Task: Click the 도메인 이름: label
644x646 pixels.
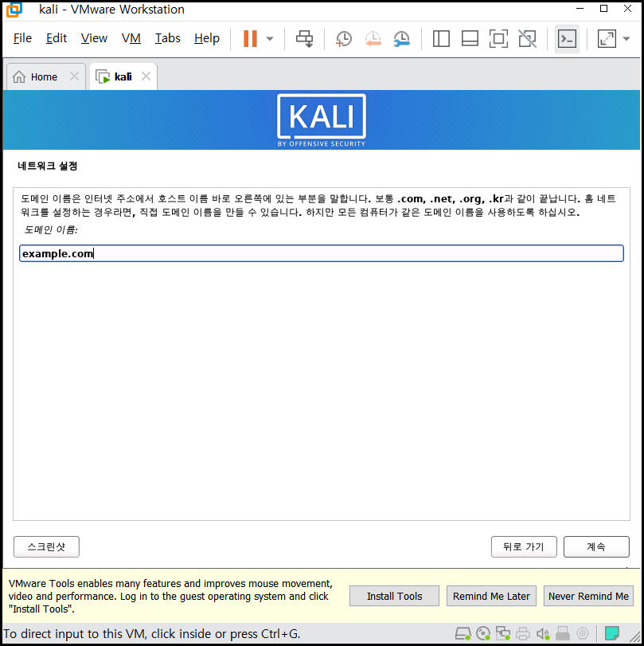Action: [51, 229]
